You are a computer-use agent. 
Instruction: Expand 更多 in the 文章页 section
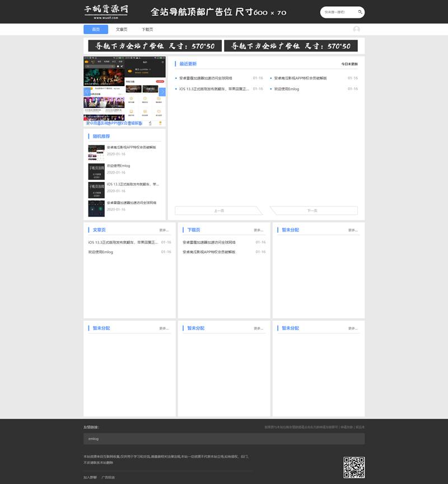[x=164, y=230]
